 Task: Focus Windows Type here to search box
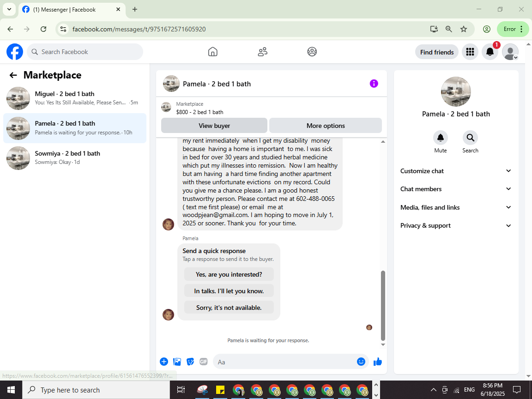(96, 390)
